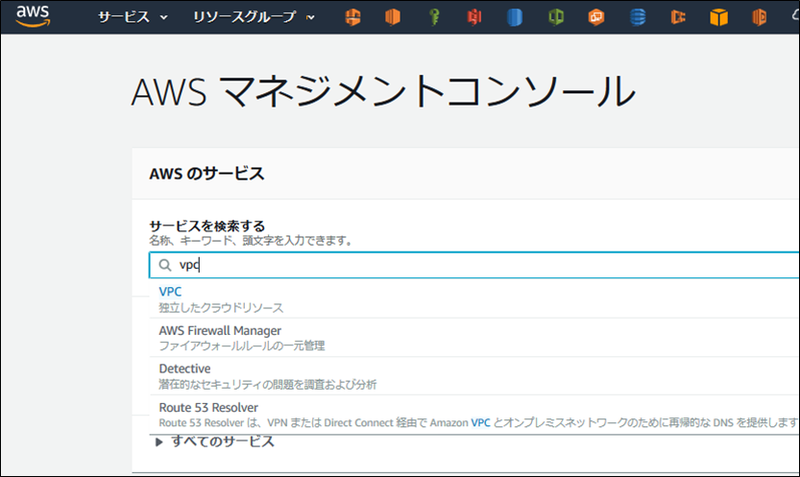Select the Route 53 Resolver result

tap(474, 415)
